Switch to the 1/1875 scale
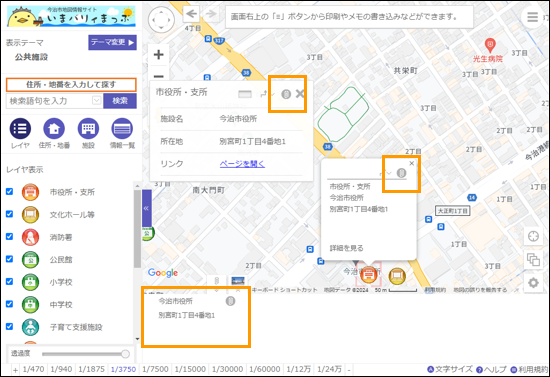This screenshot has height=377, width=550. (x=92, y=369)
